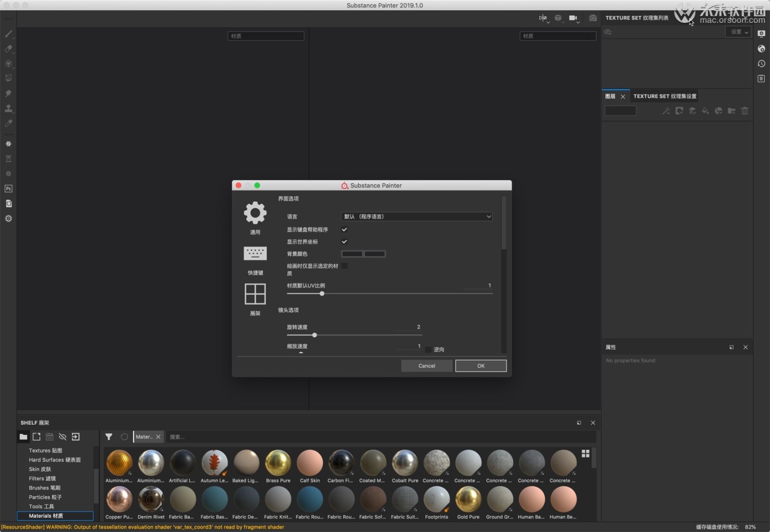Open the 语言 language dropdown

pos(417,217)
